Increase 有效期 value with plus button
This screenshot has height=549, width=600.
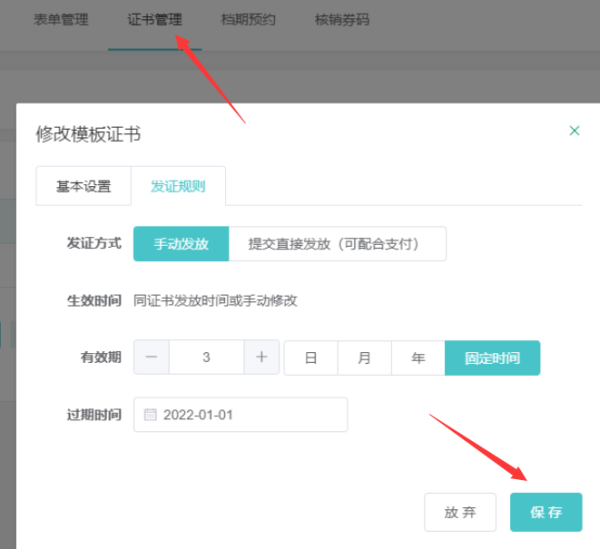261,357
